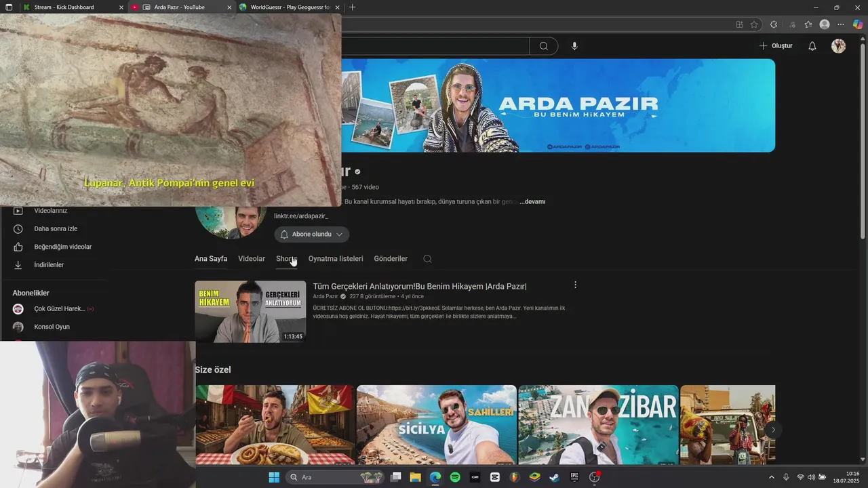
Task: Close the Stream - Kick Dashboard tab
Action: pos(121,7)
